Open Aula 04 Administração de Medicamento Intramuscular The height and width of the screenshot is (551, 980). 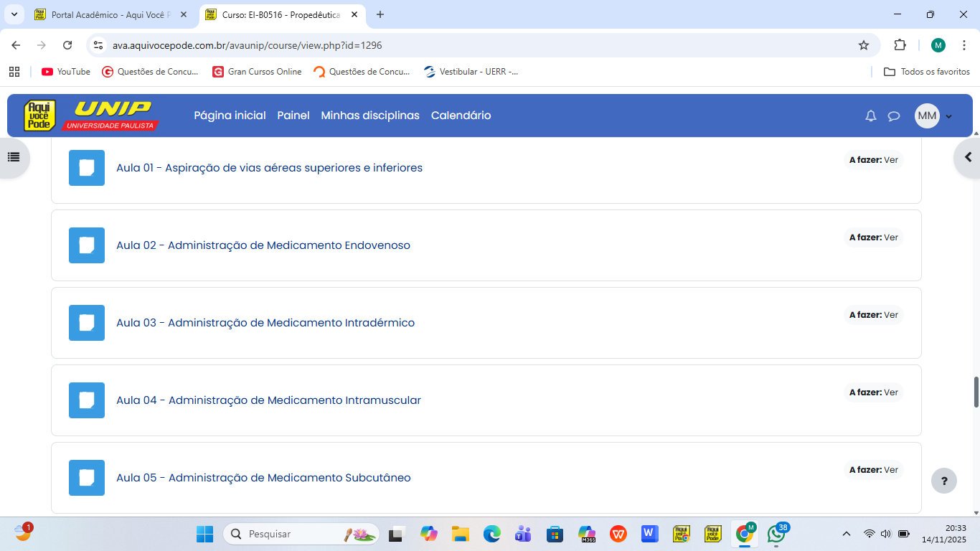[x=268, y=400]
